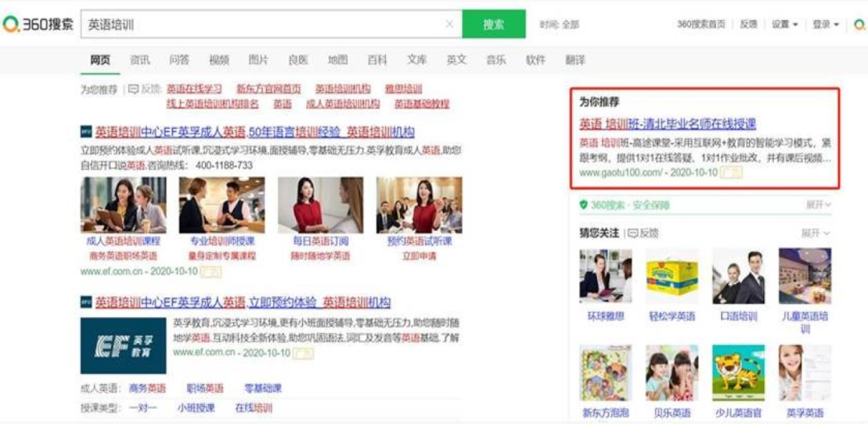The height and width of the screenshot is (424, 868).
Task: Open the result titled 50年语言培训经验
Action: tap(255, 133)
